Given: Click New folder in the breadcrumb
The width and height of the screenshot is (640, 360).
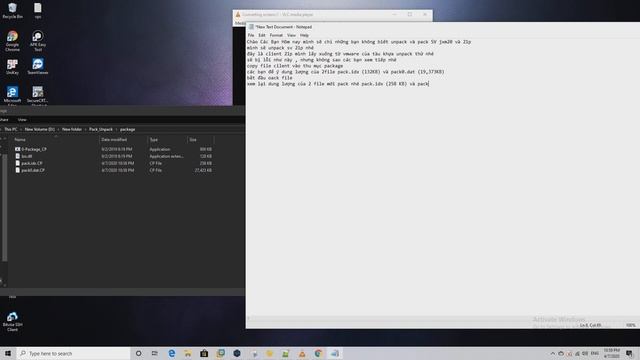Looking at the screenshot, I should tap(72, 129).
